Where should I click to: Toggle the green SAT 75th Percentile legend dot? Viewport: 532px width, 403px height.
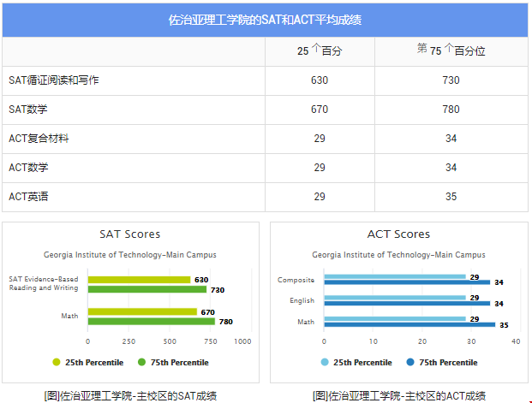(x=142, y=362)
